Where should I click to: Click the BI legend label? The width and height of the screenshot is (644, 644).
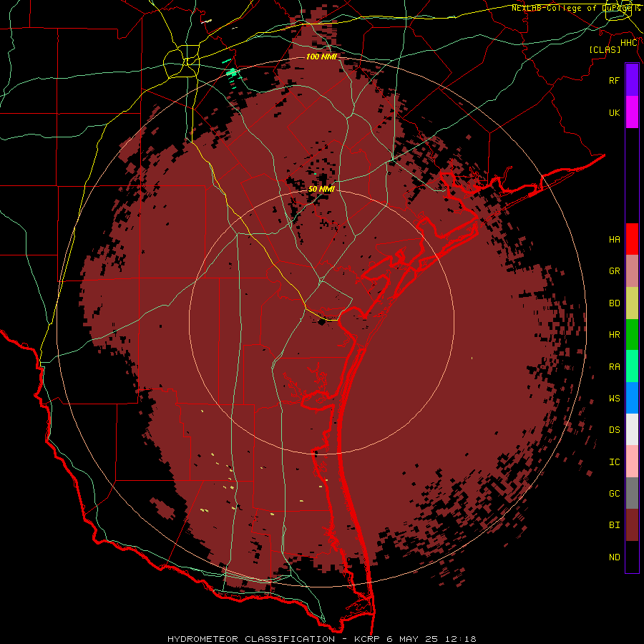tap(614, 525)
